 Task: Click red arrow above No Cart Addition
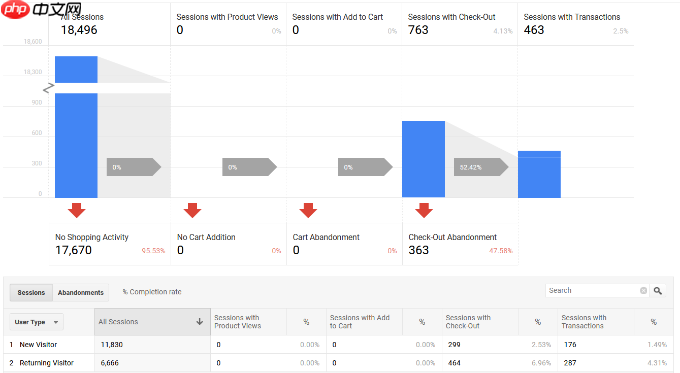tap(192, 210)
